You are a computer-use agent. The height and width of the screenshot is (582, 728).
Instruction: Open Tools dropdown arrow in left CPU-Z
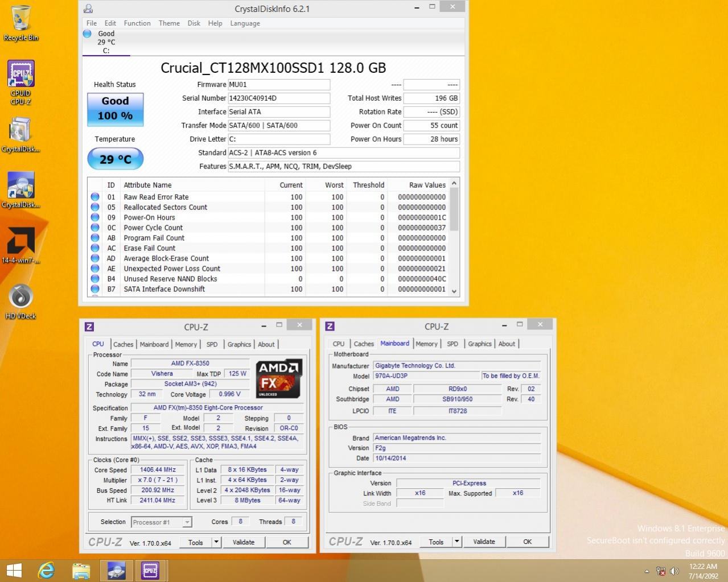[x=216, y=542]
